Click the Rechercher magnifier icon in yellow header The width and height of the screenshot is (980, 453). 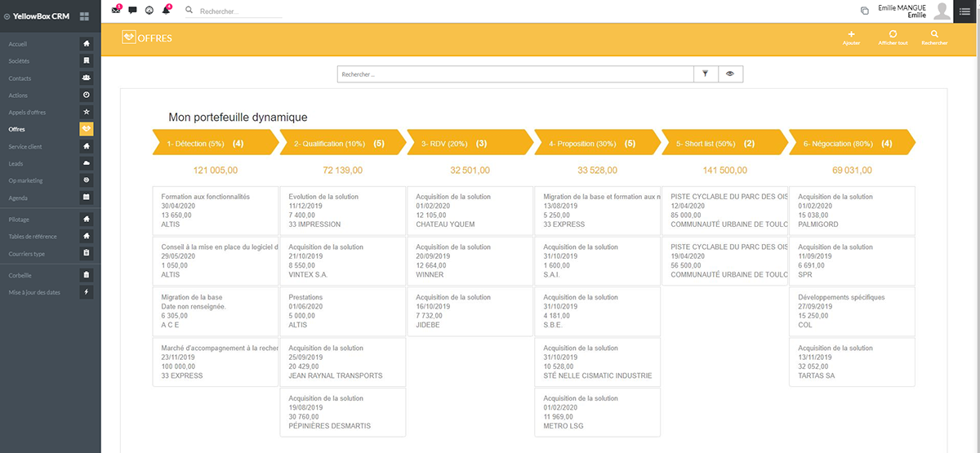click(934, 34)
